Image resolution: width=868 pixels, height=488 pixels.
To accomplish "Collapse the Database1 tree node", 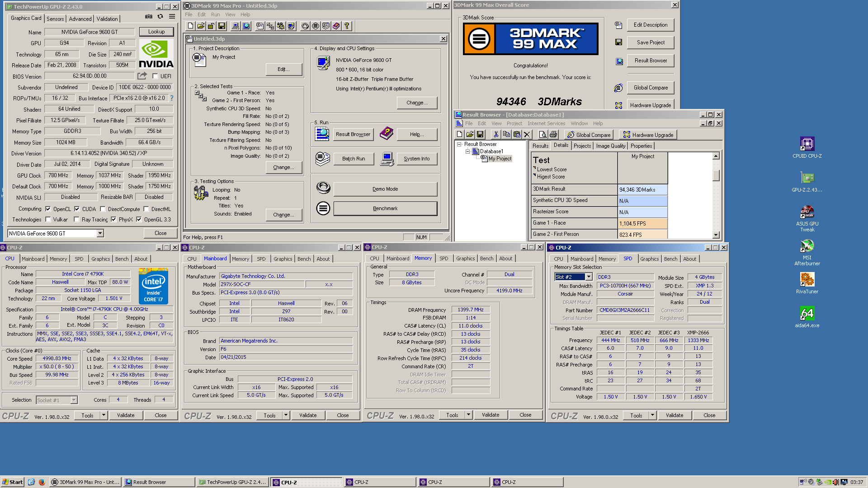I will click(467, 151).
